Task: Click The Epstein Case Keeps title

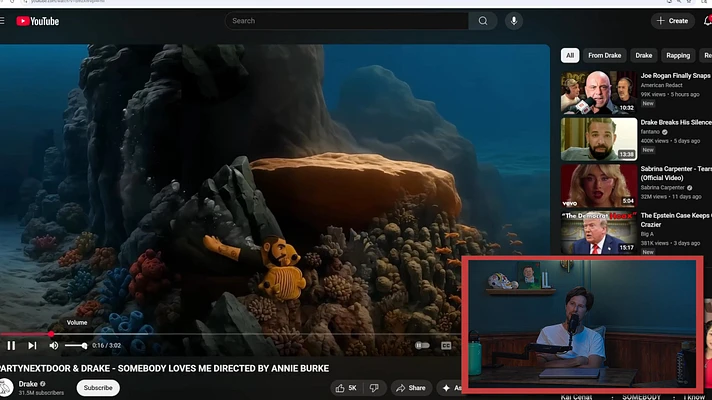Action: coord(676,220)
